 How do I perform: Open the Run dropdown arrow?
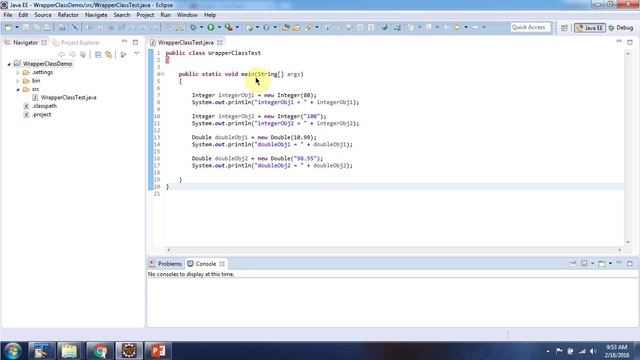[219, 27]
